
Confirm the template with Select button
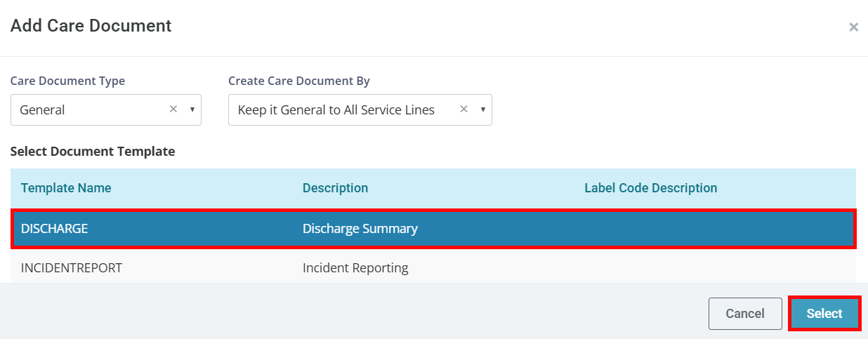(x=824, y=314)
